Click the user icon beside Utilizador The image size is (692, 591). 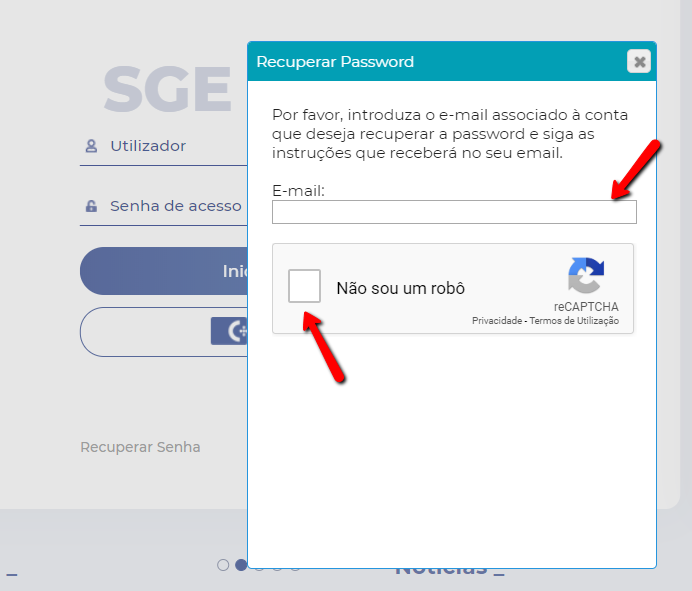(x=91, y=146)
